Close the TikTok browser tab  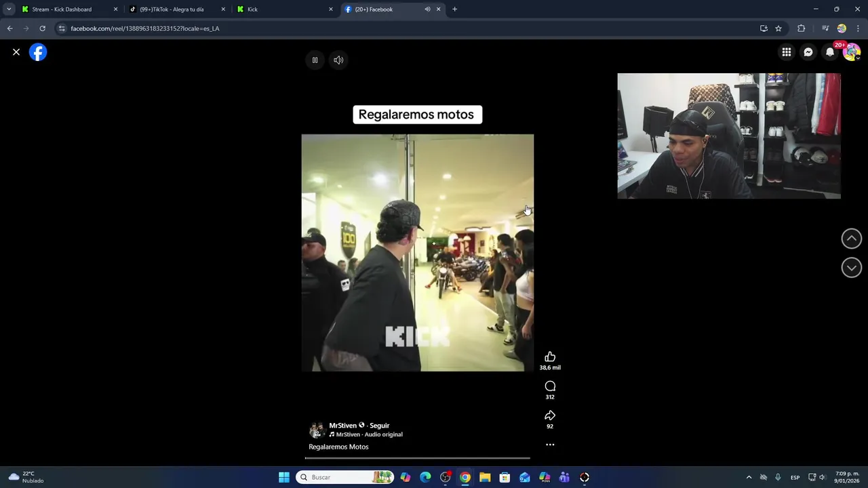(x=223, y=9)
